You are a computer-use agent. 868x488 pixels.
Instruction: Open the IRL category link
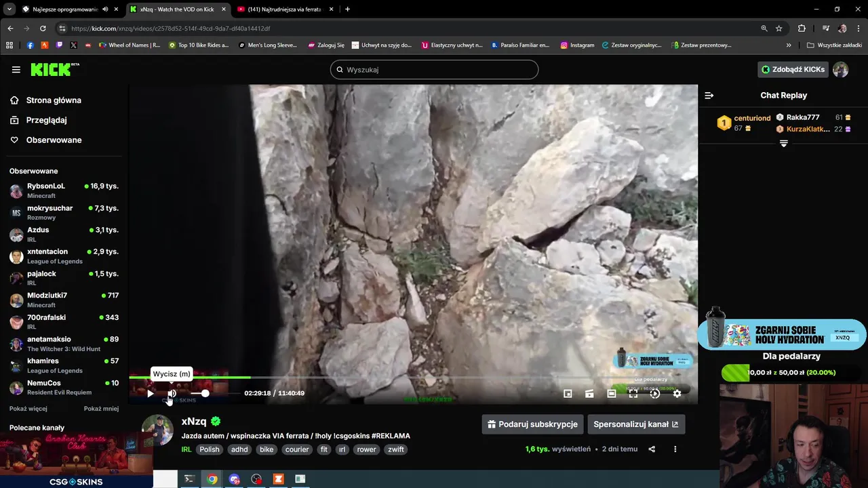pyautogui.click(x=186, y=449)
